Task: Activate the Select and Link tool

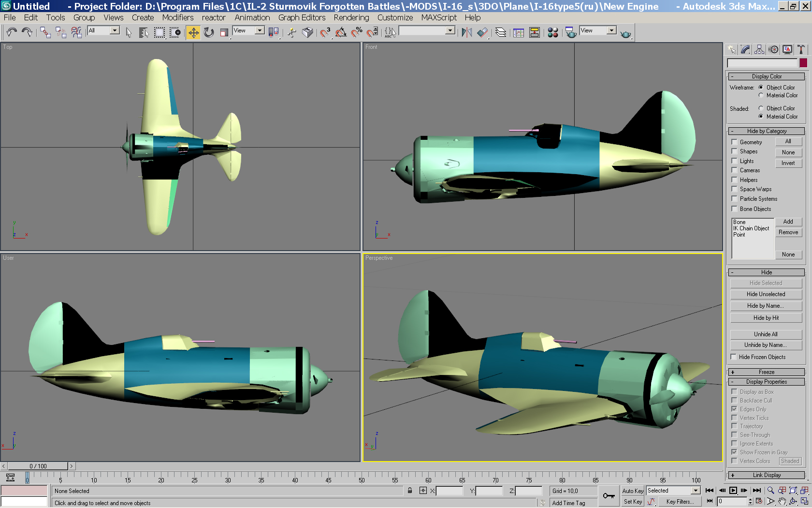Action: tap(45, 32)
